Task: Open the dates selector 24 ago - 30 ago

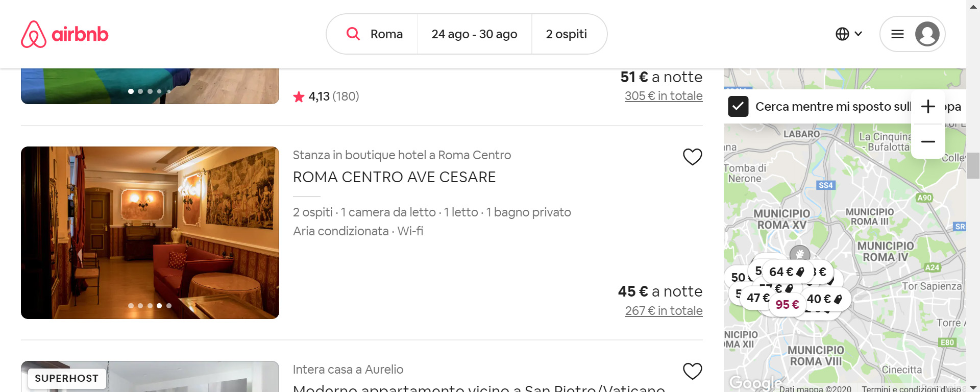Action: point(474,34)
